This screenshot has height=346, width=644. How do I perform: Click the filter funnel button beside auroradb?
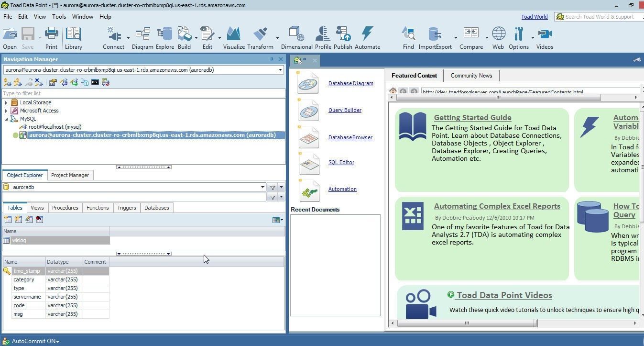point(272,188)
